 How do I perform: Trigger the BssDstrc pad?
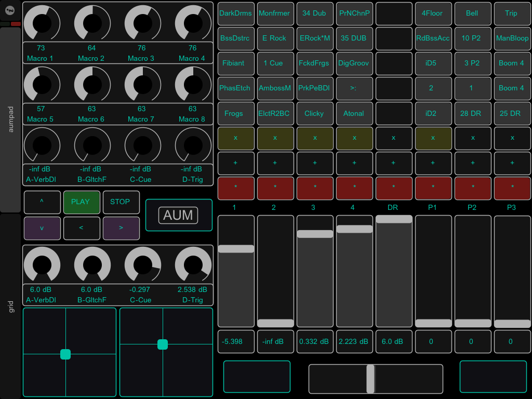tap(236, 38)
